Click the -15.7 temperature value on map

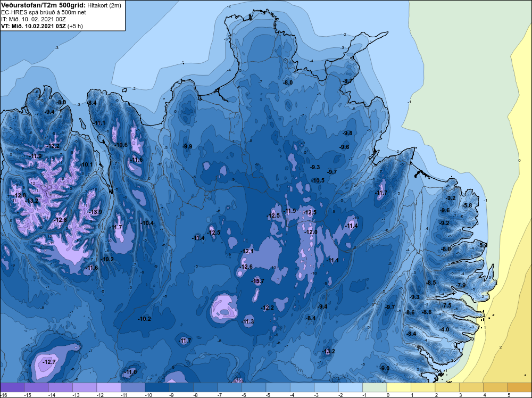(257, 281)
